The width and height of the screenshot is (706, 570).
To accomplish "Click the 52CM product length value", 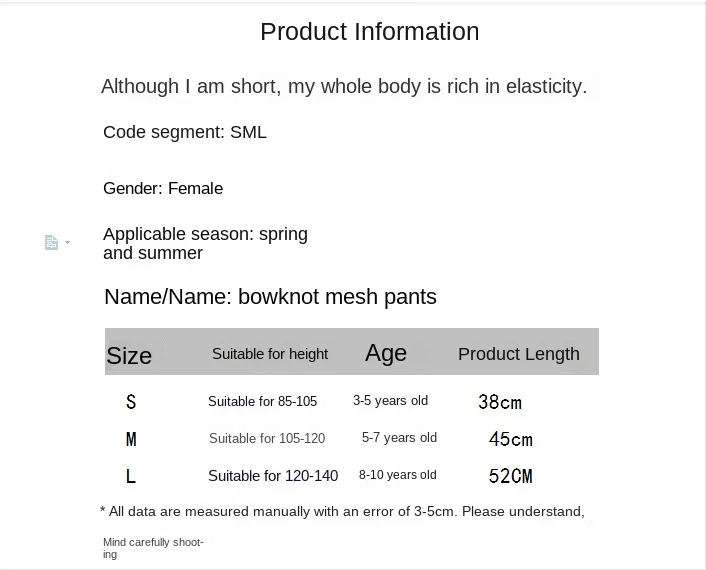I will coord(510,476).
